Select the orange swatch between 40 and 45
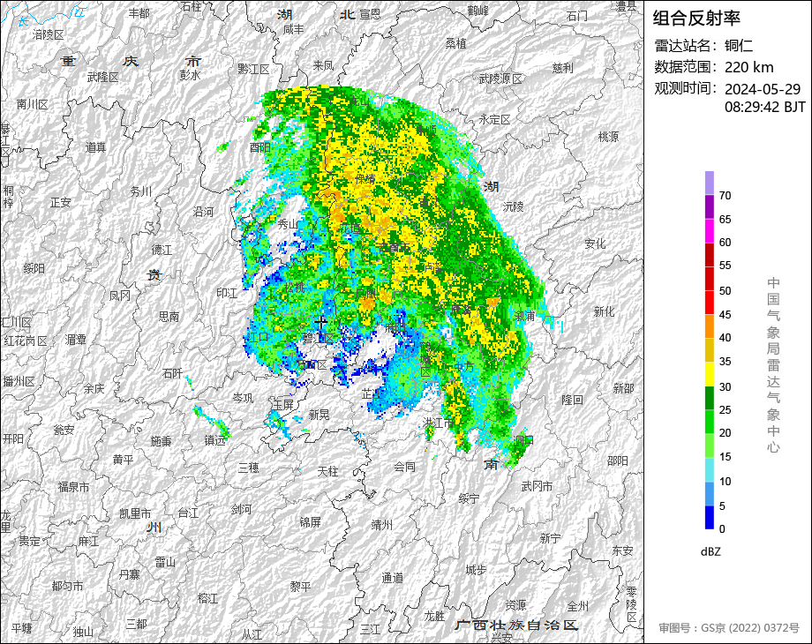The height and width of the screenshot is (644, 812). pyautogui.click(x=710, y=326)
